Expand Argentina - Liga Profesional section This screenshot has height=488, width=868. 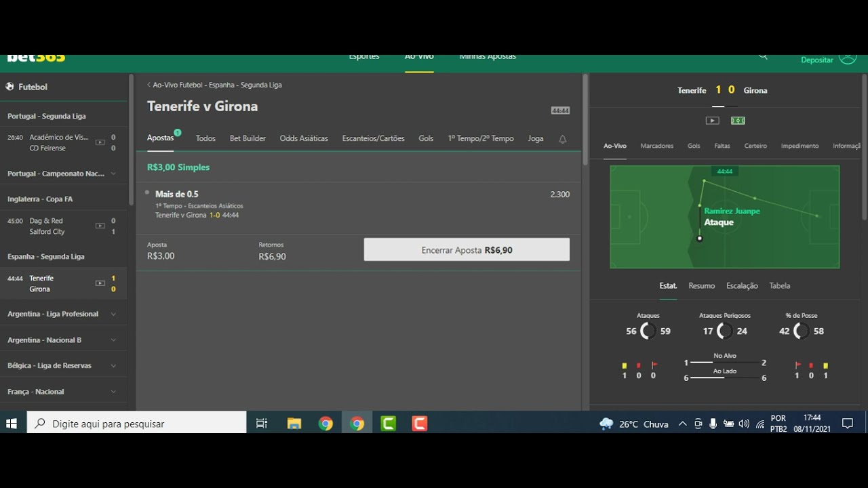(63, 314)
